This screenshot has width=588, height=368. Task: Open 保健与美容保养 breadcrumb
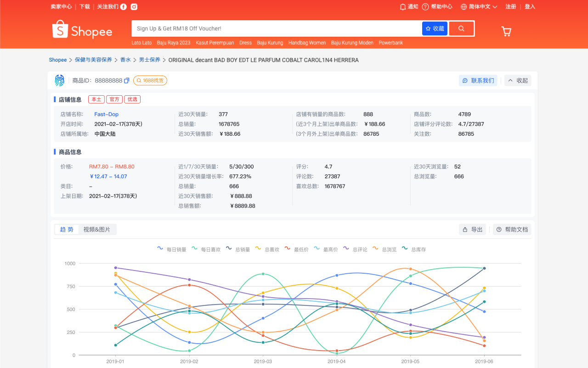click(93, 60)
